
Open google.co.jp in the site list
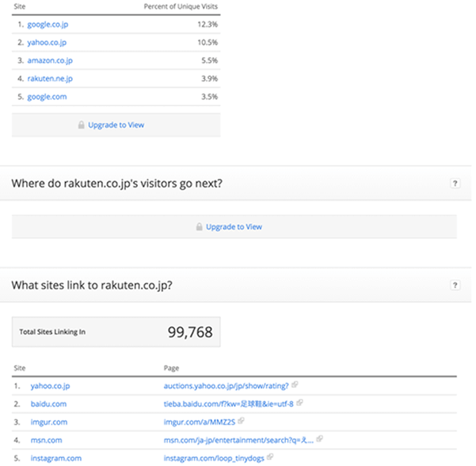[x=48, y=25]
